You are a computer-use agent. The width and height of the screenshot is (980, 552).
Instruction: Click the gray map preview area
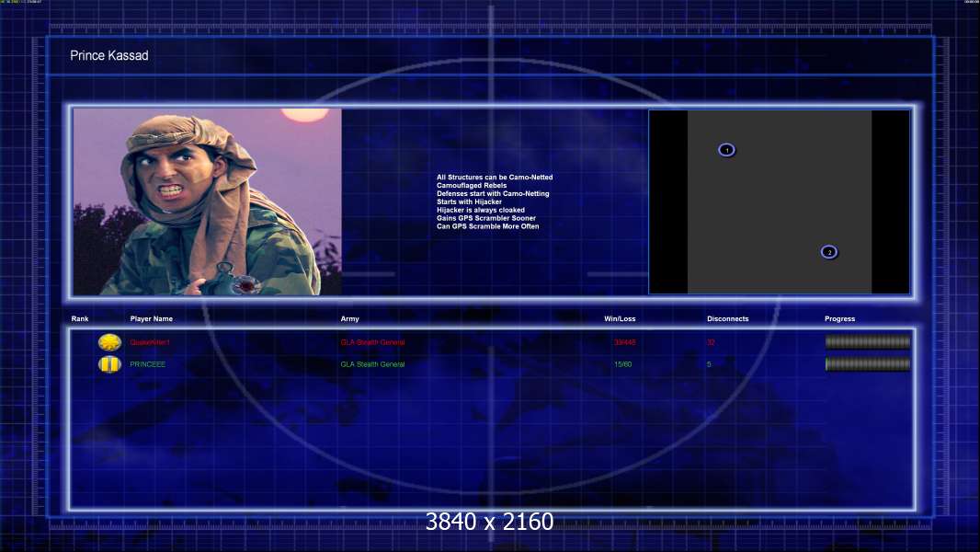click(780, 201)
